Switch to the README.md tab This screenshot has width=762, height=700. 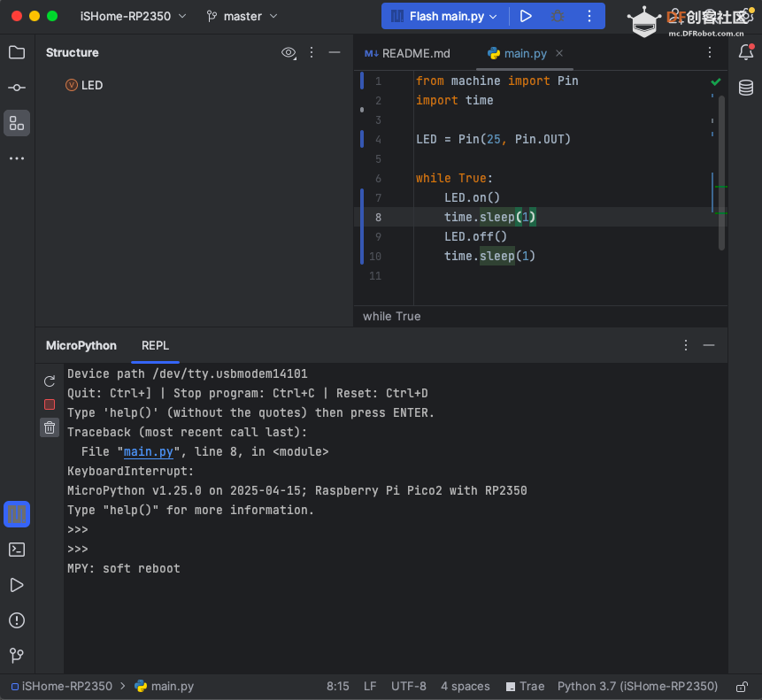(x=407, y=53)
